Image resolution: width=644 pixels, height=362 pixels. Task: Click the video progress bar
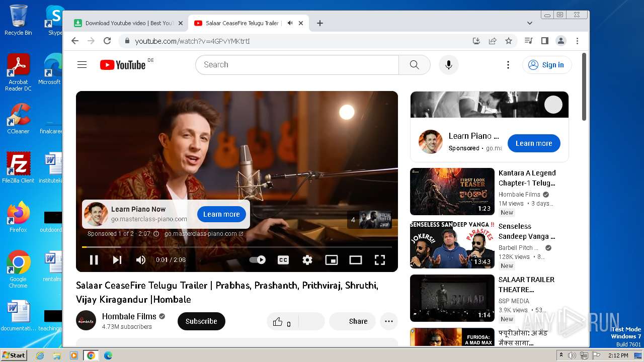(x=237, y=247)
